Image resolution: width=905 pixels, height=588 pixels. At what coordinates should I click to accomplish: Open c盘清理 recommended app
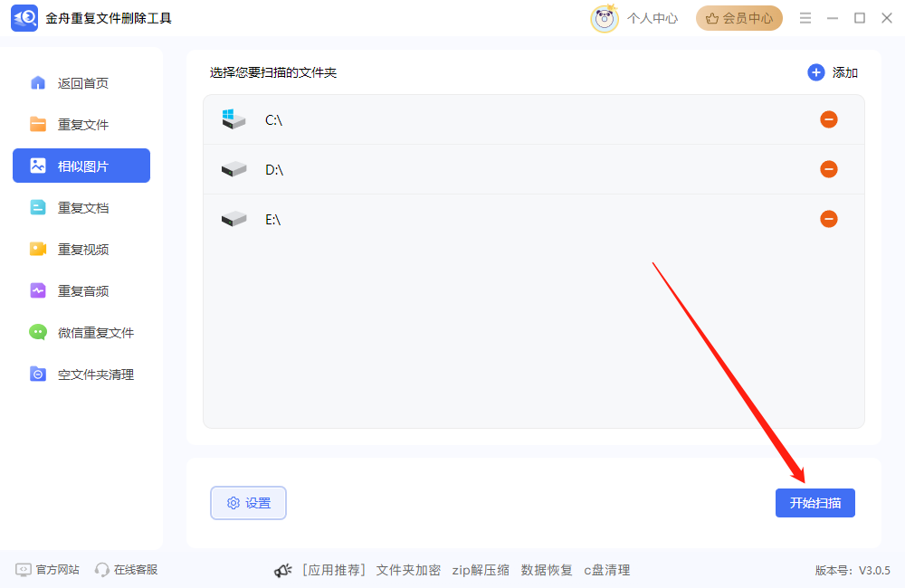[x=606, y=570]
